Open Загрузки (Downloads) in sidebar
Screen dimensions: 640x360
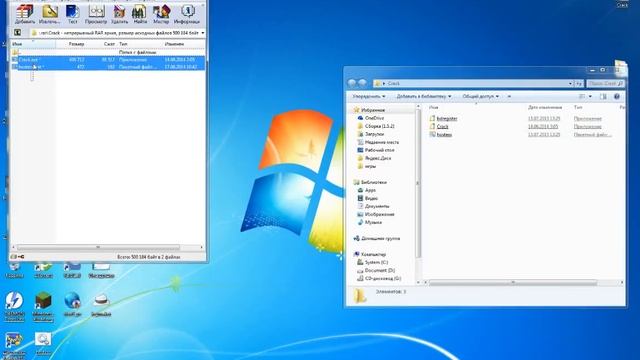point(371,134)
